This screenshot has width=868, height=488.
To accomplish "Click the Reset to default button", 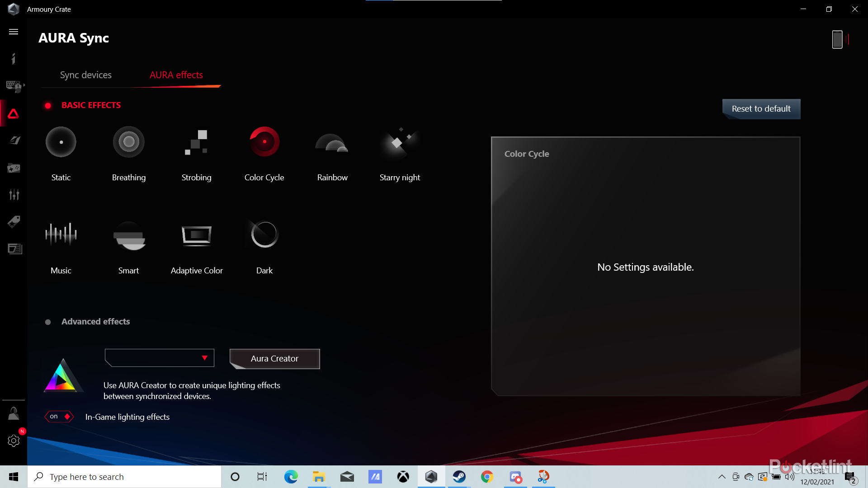I will (761, 109).
